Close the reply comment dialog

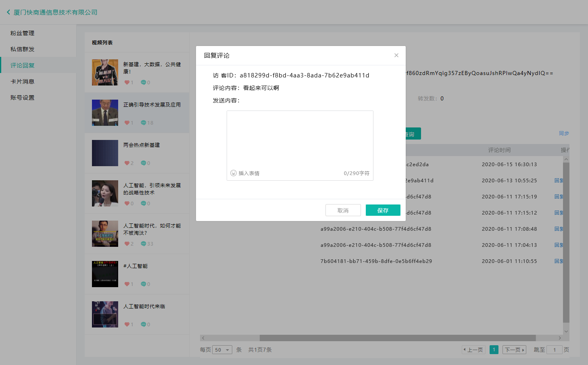[396, 55]
